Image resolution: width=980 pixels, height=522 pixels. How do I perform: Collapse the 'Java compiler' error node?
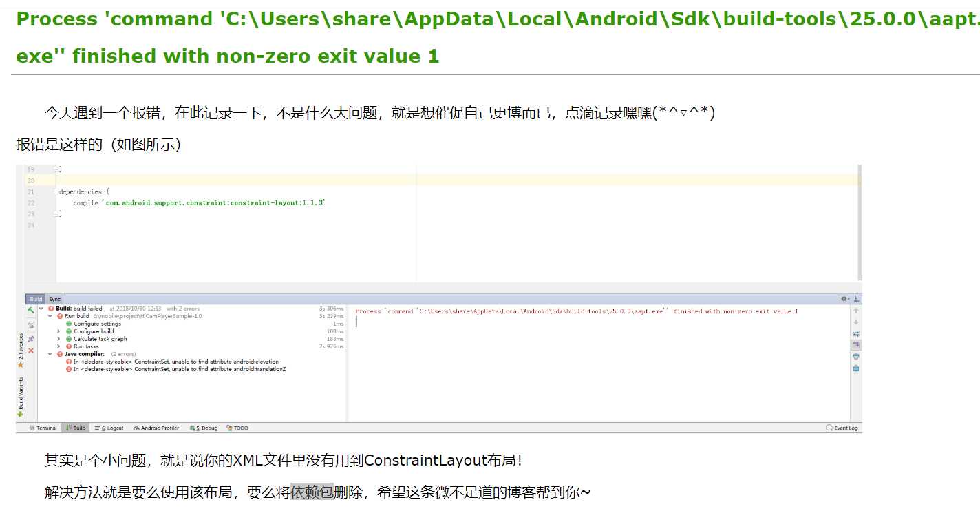[x=50, y=354]
